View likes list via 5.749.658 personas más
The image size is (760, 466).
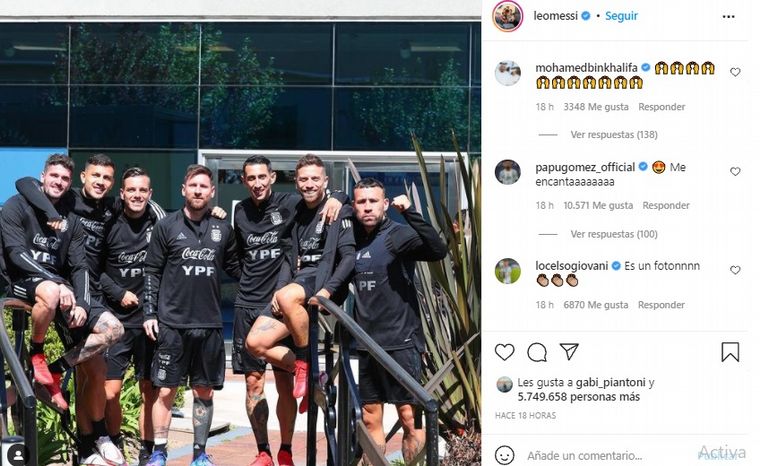[x=579, y=397]
